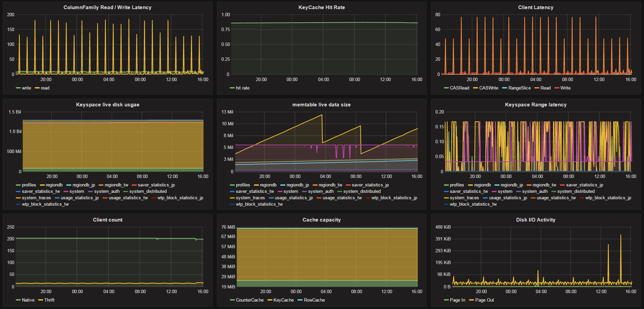Select regiondb_jp in Keyspace Range latency legend
Image resolution: width=644 pixels, height=309 pixels.
(512, 185)
